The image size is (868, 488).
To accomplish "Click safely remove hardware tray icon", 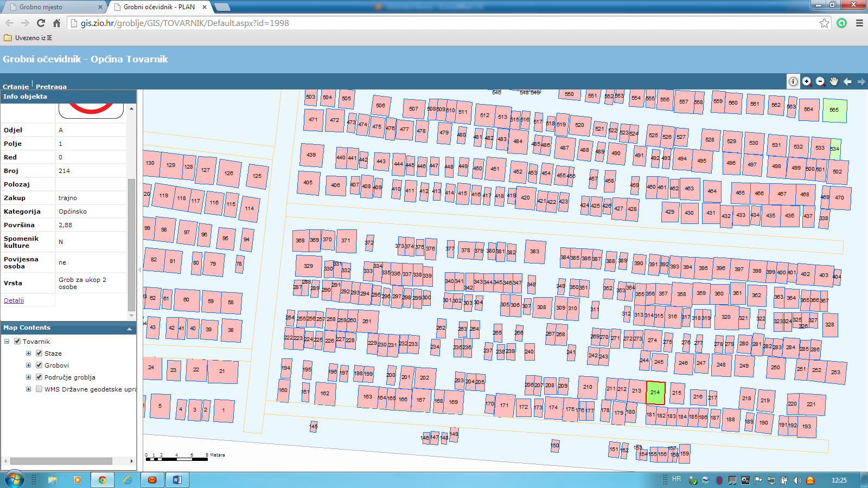I will (693, 480).
